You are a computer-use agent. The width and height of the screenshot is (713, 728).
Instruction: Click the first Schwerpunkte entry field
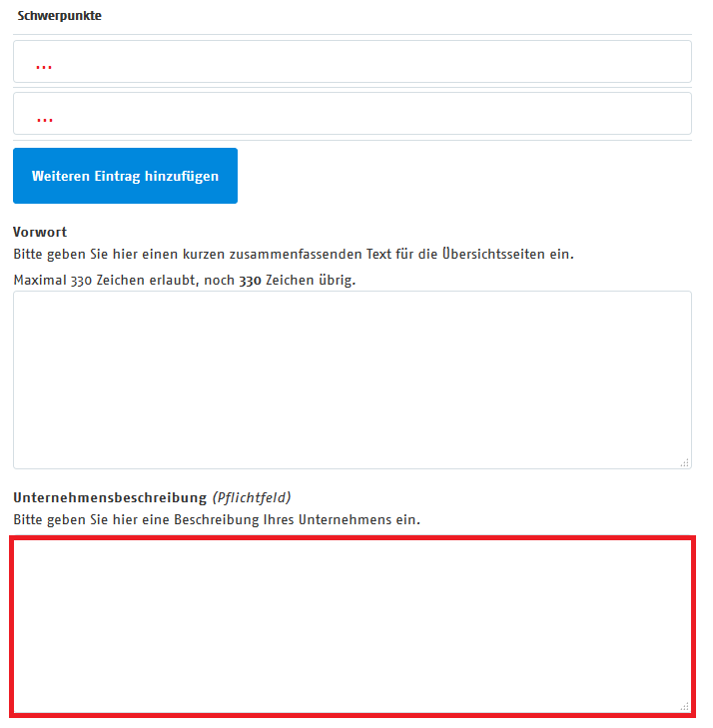[353, 61]
